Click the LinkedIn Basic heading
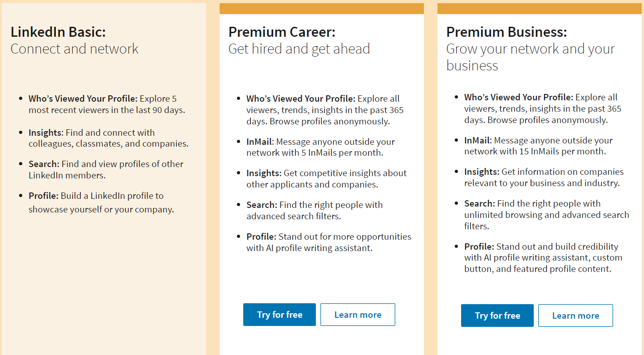Screen dimensions: 644x355 [58, 32]
